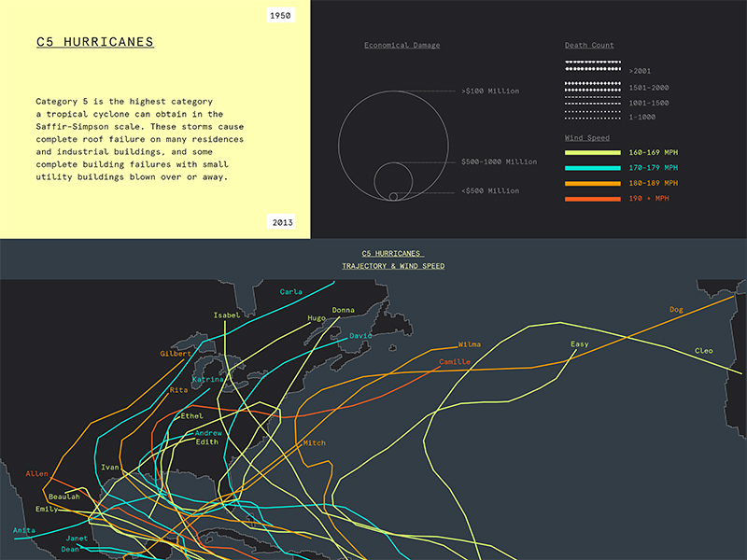Open the Death Count heading link

click(589, 45)
